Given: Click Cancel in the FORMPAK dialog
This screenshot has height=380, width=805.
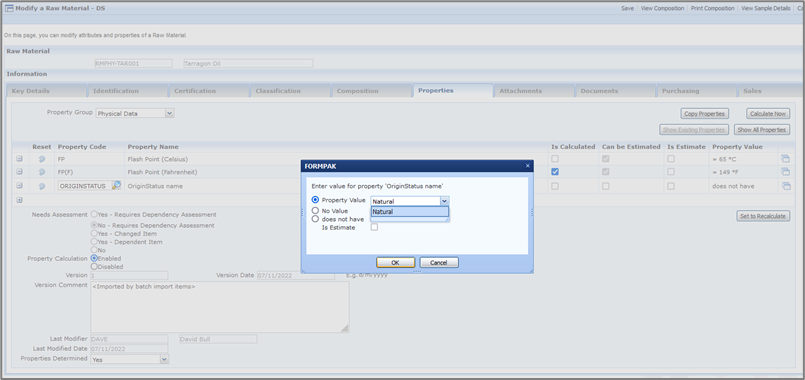Looking at the screenshot, I should [439, 262].
